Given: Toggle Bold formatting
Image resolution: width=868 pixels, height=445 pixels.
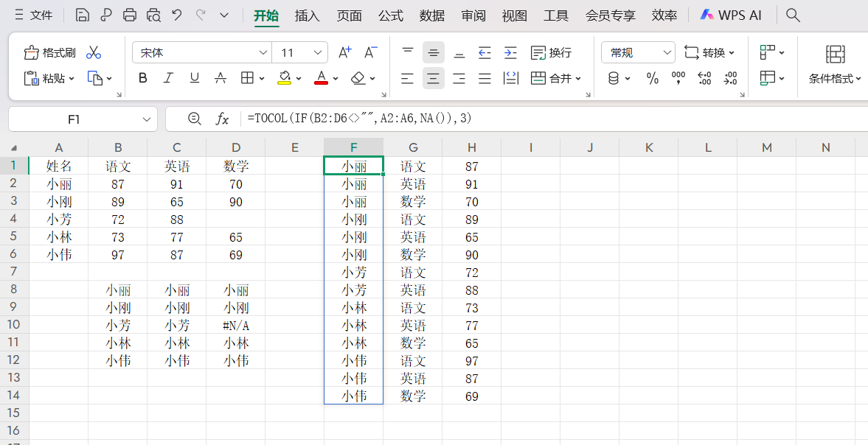Looking at the screenshot, I should coord(143,78).
